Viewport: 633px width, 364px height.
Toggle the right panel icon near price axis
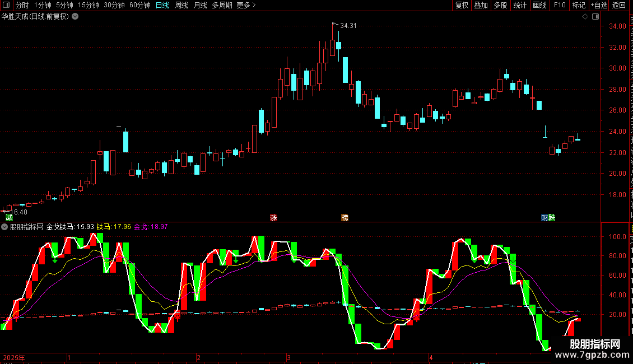click(x=595, y=17)
